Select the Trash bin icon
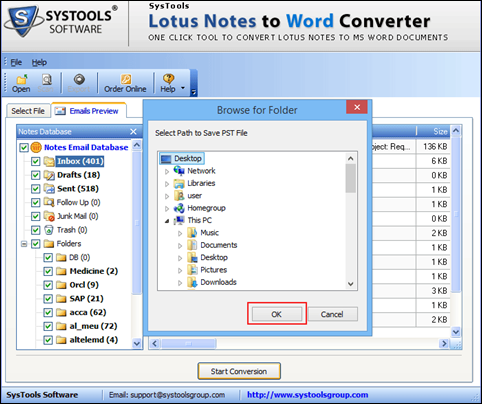Viewport: 482px width, 404px height. [49, 230]
